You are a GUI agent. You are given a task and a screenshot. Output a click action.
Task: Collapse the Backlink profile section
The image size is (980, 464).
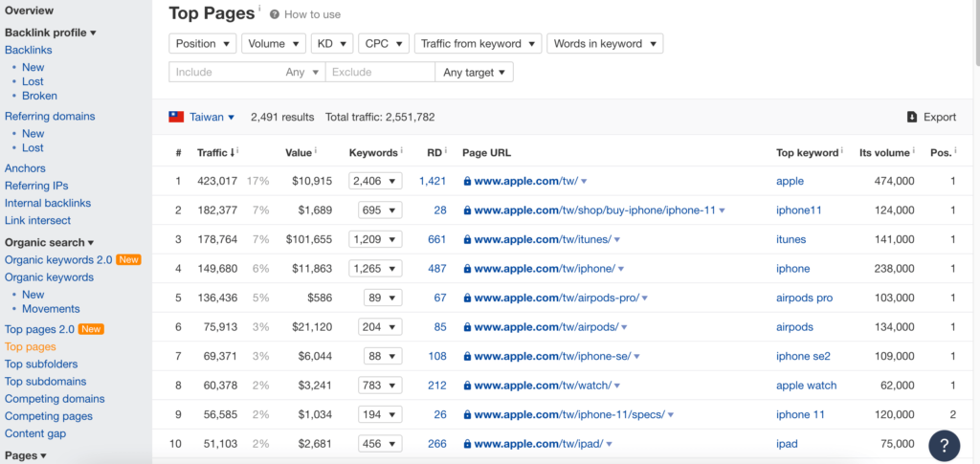[x=51, y=33]
